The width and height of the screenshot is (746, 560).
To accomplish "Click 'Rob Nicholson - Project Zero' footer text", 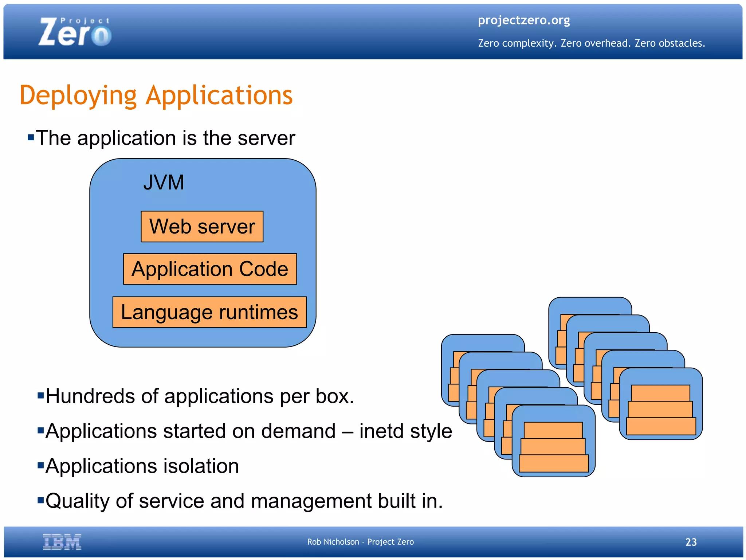I will click(x=360, y=542).
